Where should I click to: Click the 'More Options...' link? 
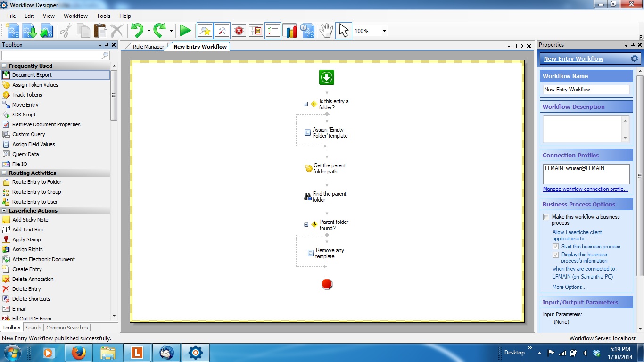coord(570,287)
